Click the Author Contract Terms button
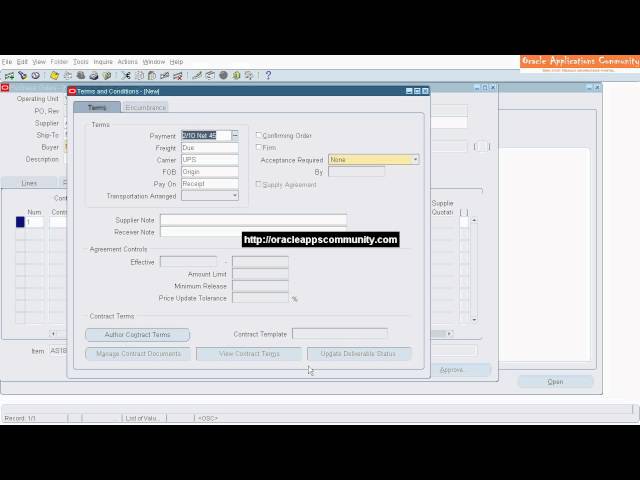Viewport: 640px width, 480px height. pyautogui.click(x=138, y=335)
